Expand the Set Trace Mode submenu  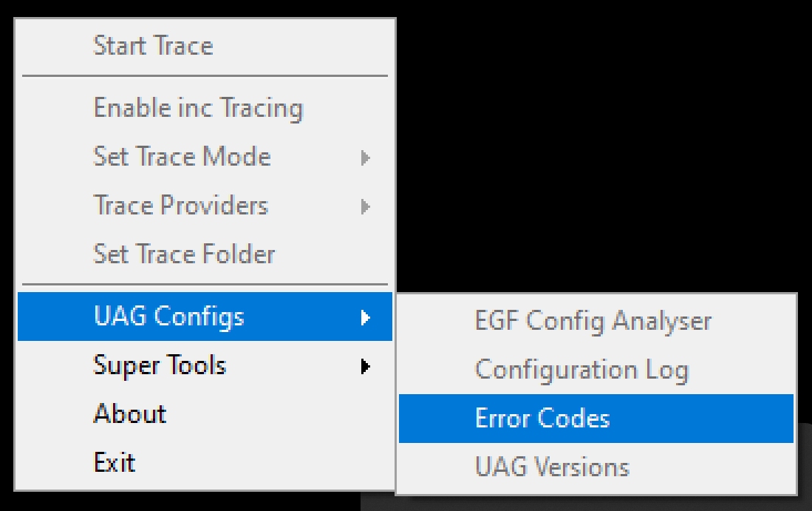(x=184, y=157)
